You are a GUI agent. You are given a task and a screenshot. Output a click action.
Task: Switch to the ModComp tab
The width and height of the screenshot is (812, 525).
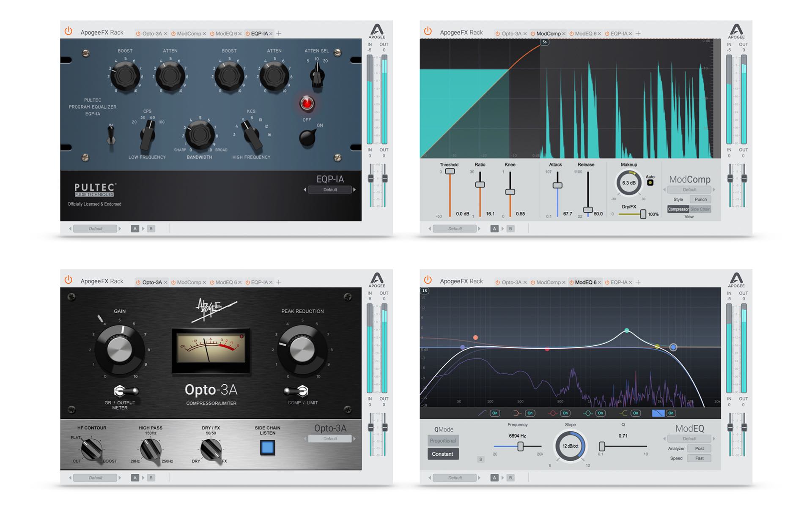click(x=548, y=33)
